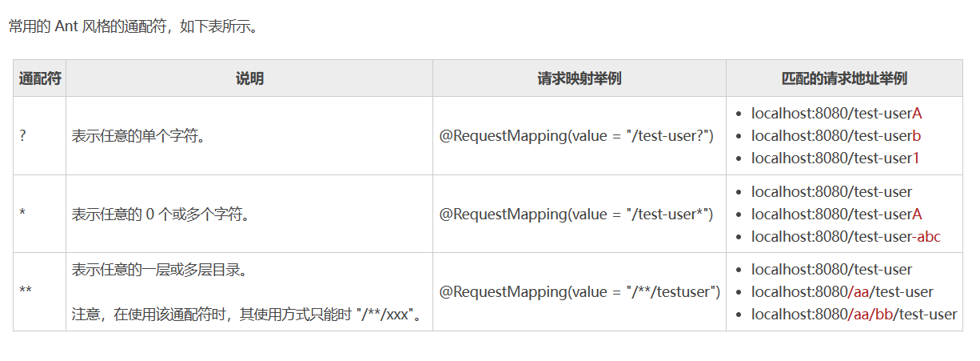The height and width of the screenshot is (361, 980).
Task: Select the single * wildcard cell
Action: [x=23, y=214]
